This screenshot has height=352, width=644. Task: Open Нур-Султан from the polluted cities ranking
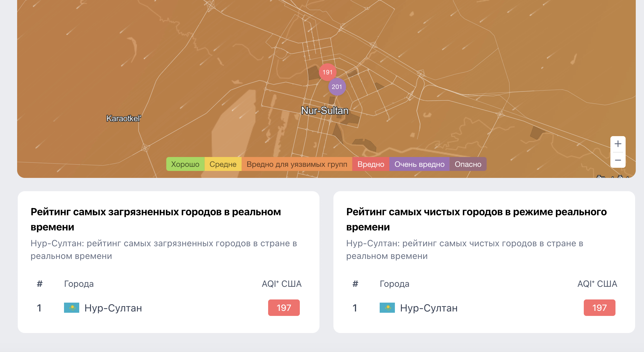tap(114, 308)
